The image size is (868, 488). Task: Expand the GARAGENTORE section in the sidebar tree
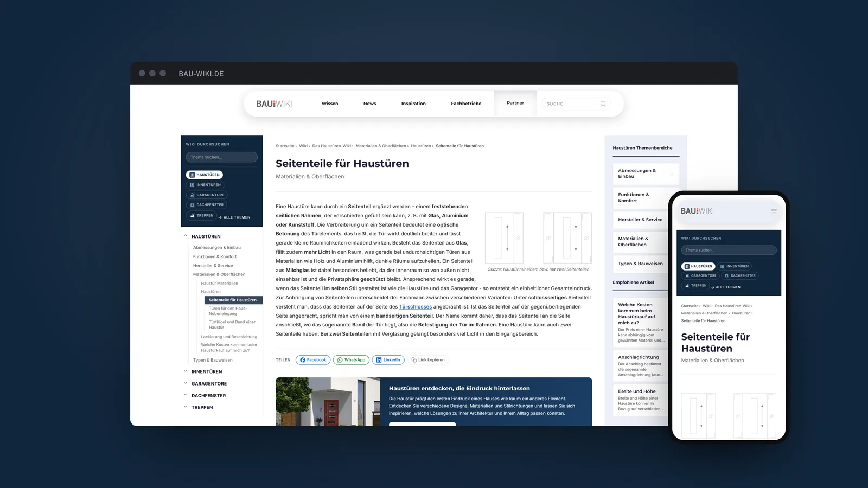tap(185, 383)
